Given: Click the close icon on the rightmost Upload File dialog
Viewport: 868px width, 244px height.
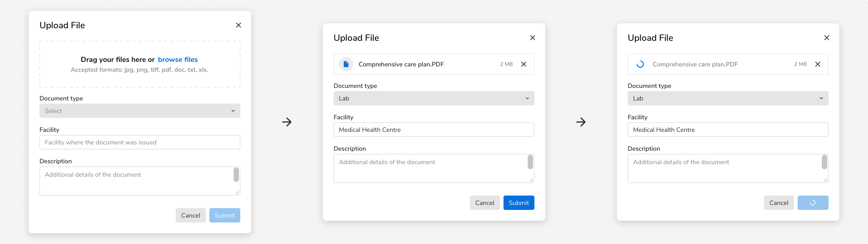Looking at the screenshot, I should [827, 38].
